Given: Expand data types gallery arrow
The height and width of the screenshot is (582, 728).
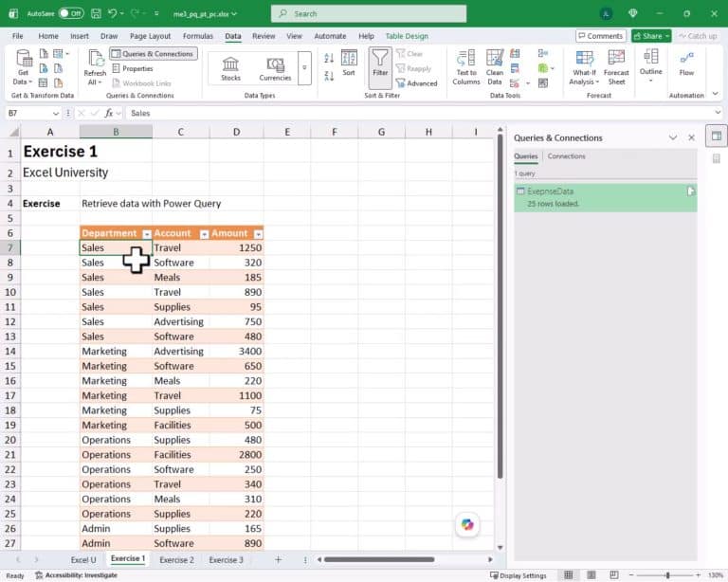Looking at the screenshot, I should (304, 67).
